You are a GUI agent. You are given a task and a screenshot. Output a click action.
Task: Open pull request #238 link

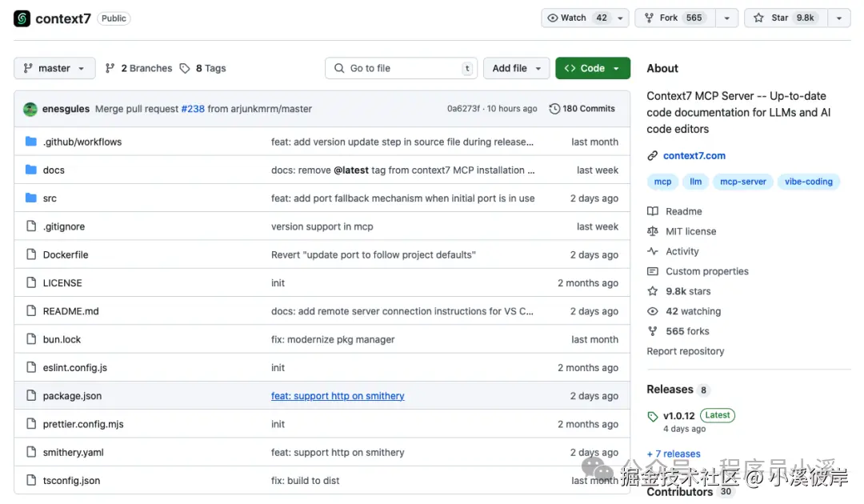point(193,109)
